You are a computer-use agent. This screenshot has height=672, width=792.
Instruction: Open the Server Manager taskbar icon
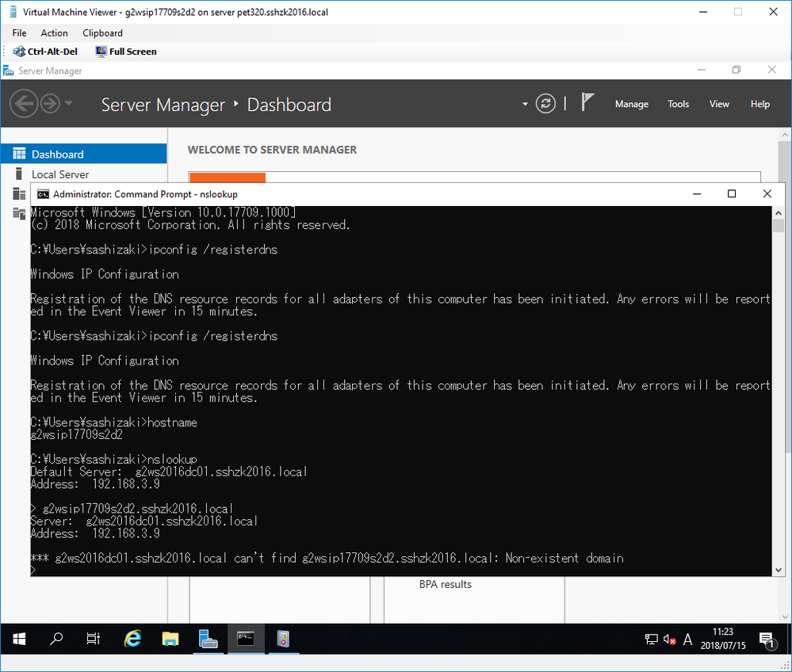point(208,639)
